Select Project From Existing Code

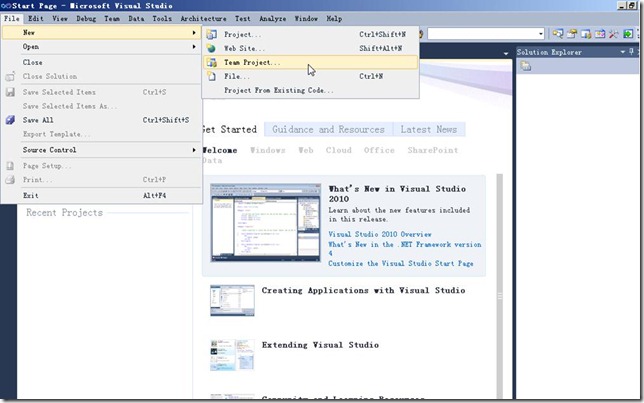(310, 90)
